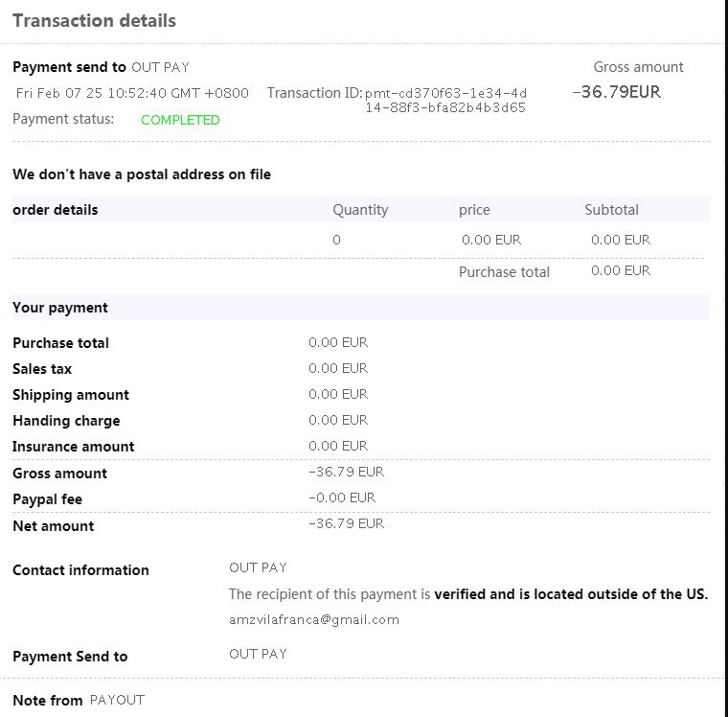Click the COMPLETED payment status
Screen dimensions: 728x717
(x=180, y=120)
